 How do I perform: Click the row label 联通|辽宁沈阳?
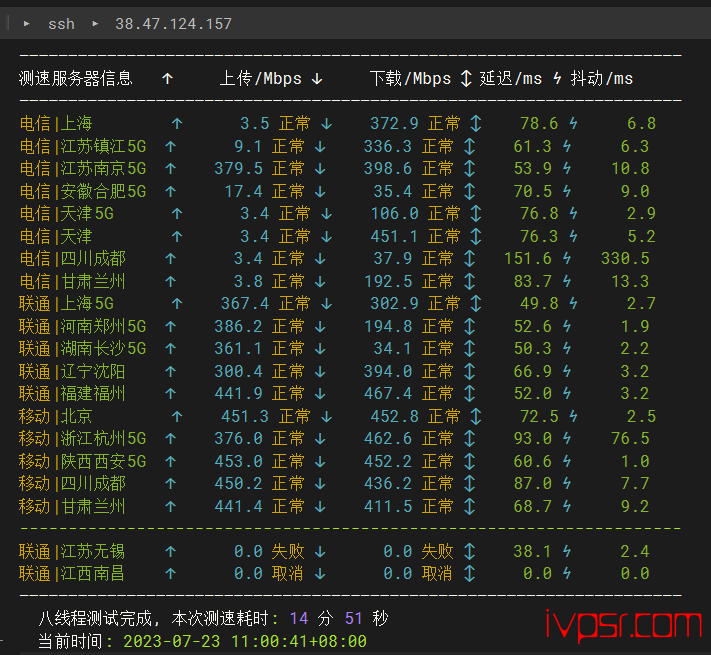73,371
